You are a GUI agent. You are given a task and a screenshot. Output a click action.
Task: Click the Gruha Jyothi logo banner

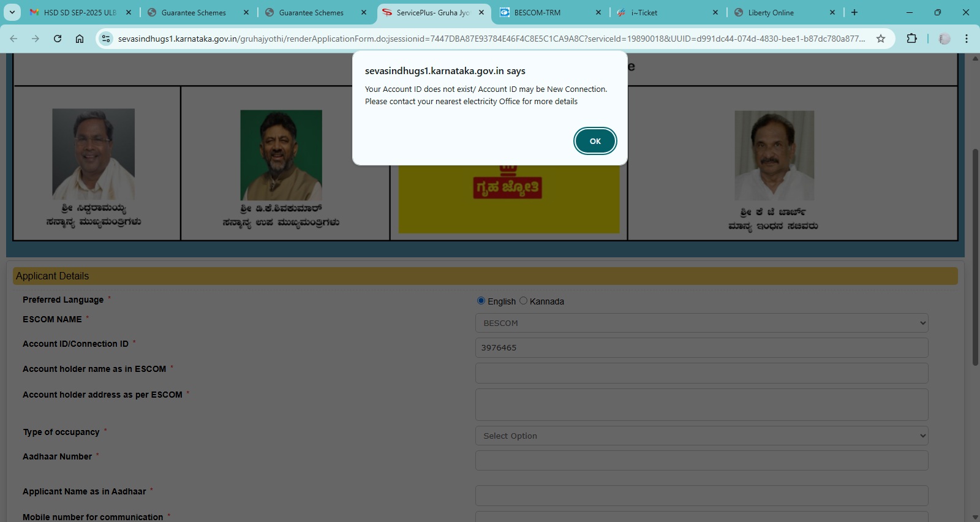point(508,199)
